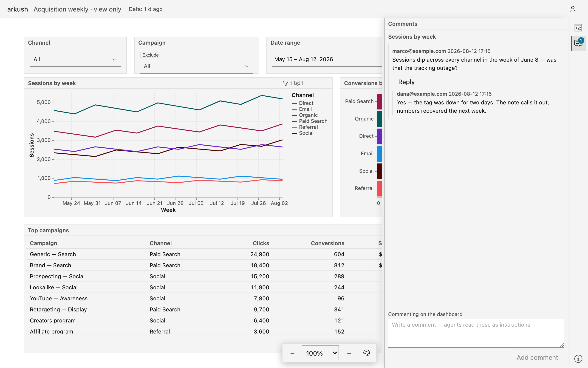
Task: Click the Add comment button
Action: [x=537, y=357]
